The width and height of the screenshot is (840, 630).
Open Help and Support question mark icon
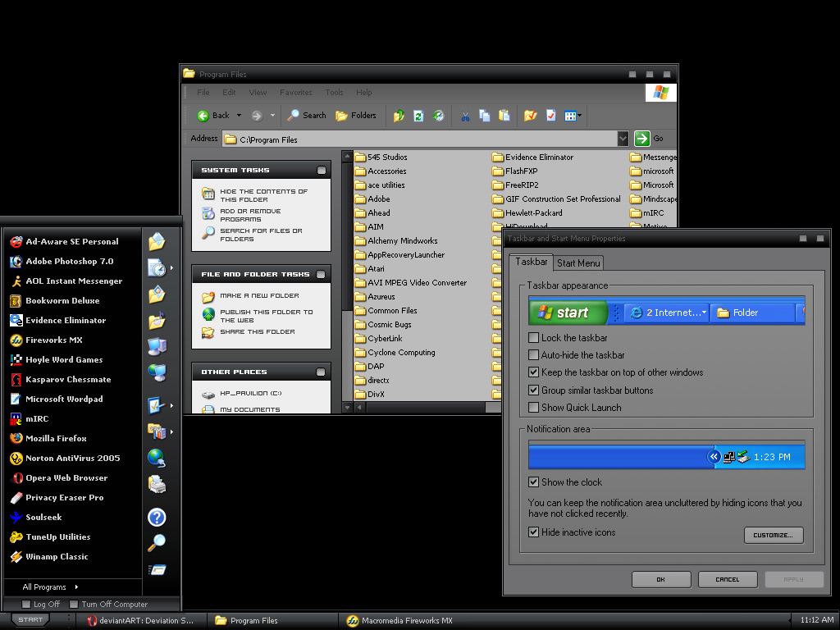tap(157, 517)
